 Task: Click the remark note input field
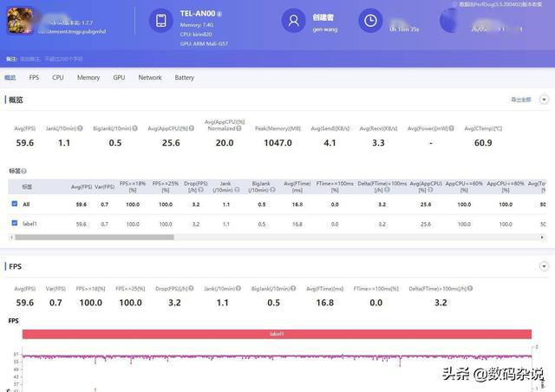click(51, 59)
